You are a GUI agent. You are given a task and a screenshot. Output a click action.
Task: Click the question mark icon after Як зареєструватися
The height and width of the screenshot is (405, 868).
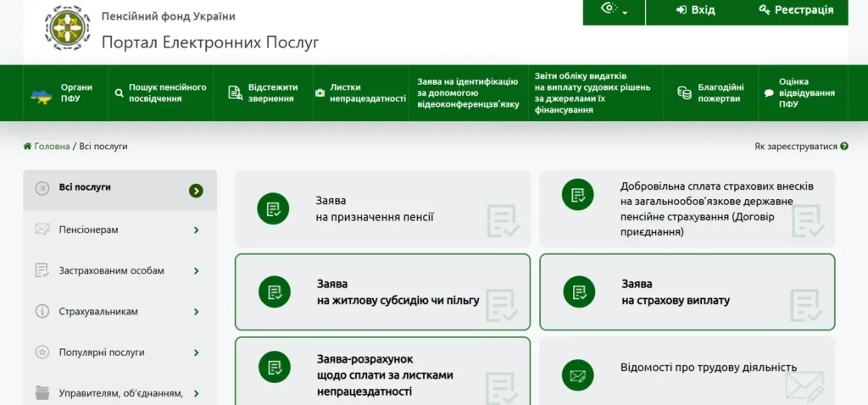point(844,147)
